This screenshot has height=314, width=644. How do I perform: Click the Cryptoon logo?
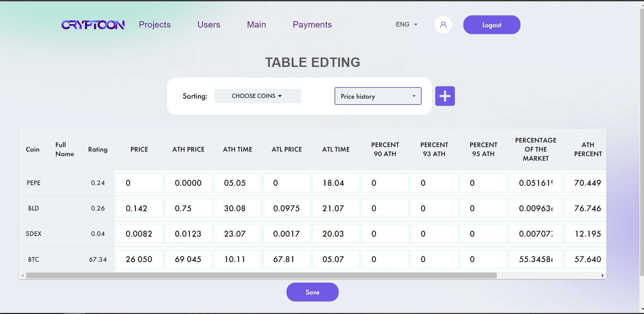93,25
